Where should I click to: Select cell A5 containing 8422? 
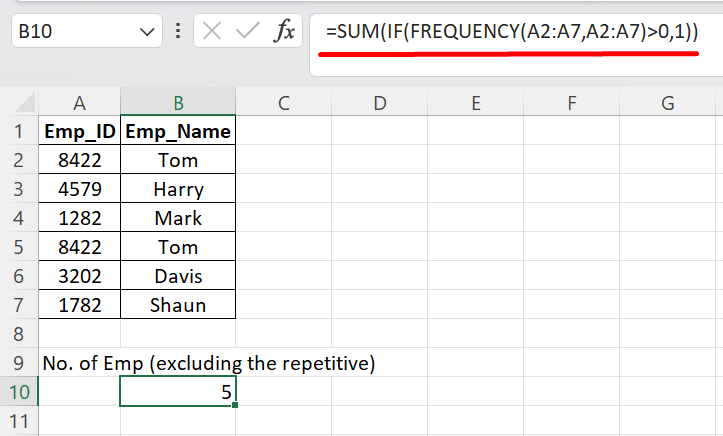tap(79, 247)
